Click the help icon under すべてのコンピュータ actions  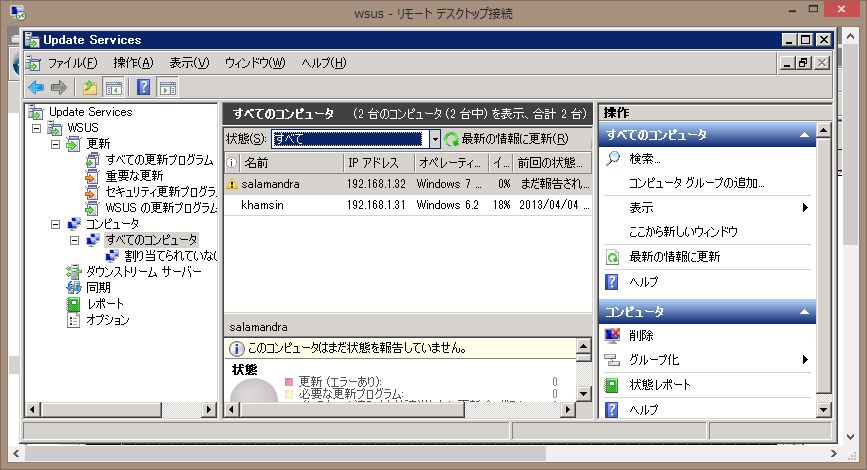(612, 282)
